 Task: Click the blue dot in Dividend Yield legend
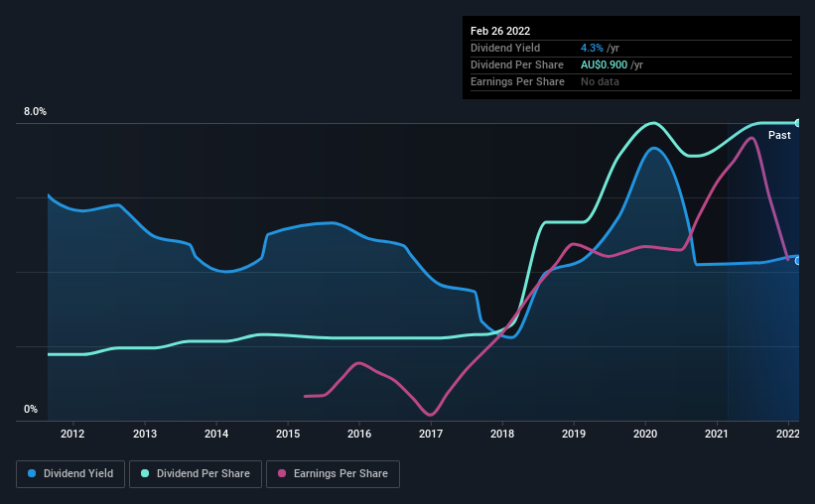tap(32, 473)
